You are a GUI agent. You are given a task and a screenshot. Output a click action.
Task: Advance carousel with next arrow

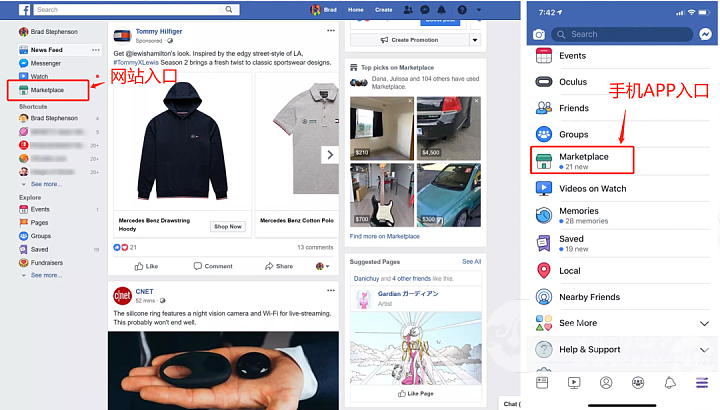[x=330, y=155]
